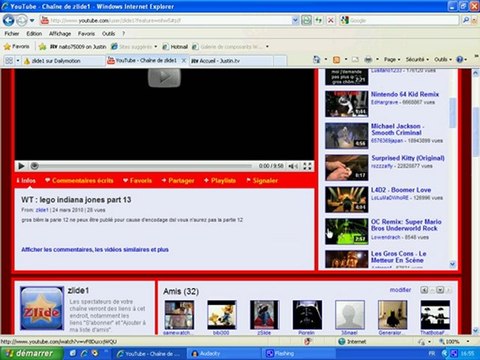
Task: Switch to zlide1 sur Dailymotion tab
Action: click(x=63, y=61)
